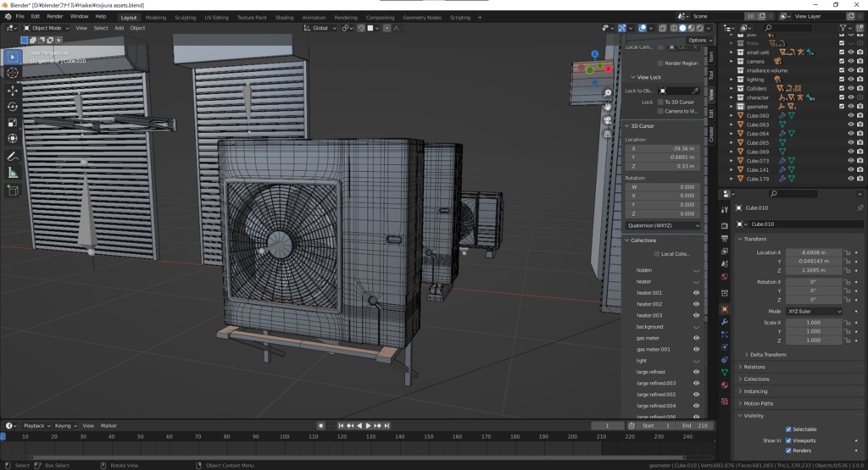Screen dimensions: 868x470
Task: Enable the Render Region checkbox
Action: tap(660, 63)
